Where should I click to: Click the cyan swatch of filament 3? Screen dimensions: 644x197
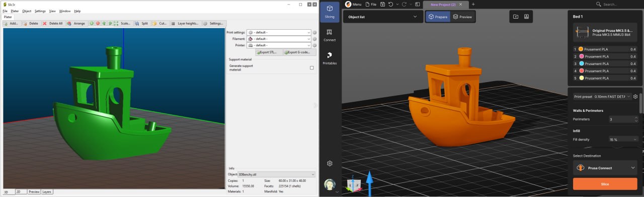pyautogui.click(x=581, y=63)
